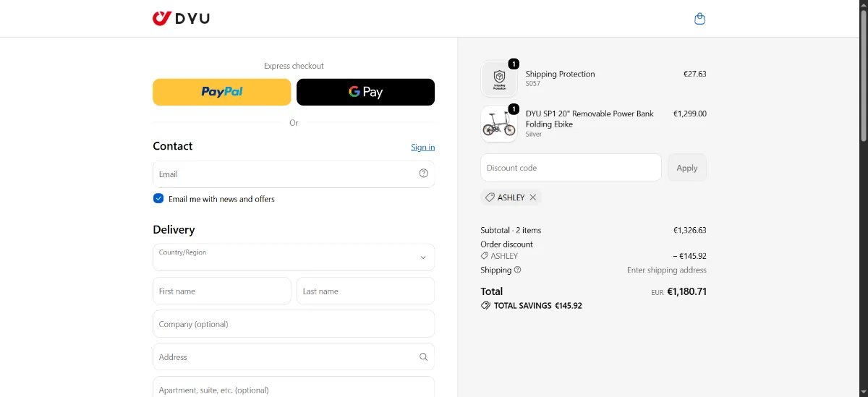Click the Subtotal · 2 items label
The width and height of the screenshot is (868, 397).
coord(511,230)
